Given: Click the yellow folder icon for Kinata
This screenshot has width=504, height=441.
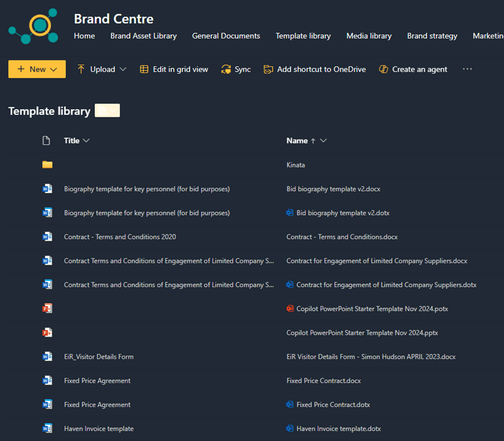Looking at the screenshot, I should click(x=47, y=165).
